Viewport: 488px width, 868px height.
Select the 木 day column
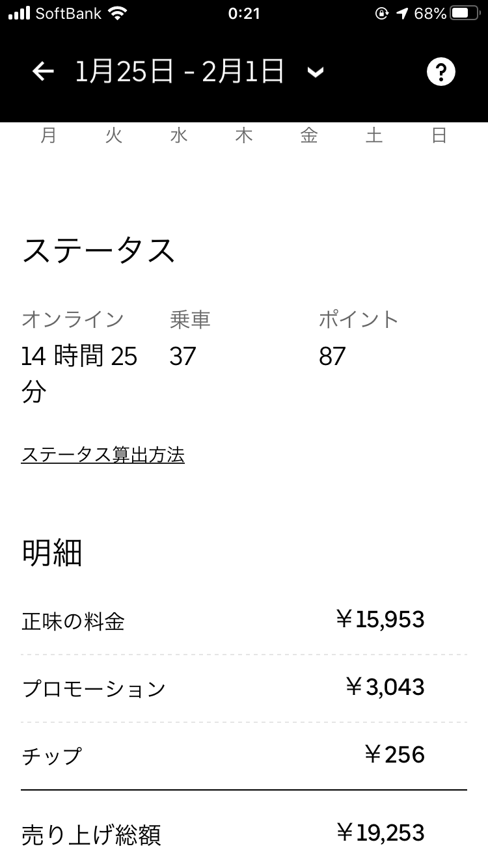click(244, 135)
